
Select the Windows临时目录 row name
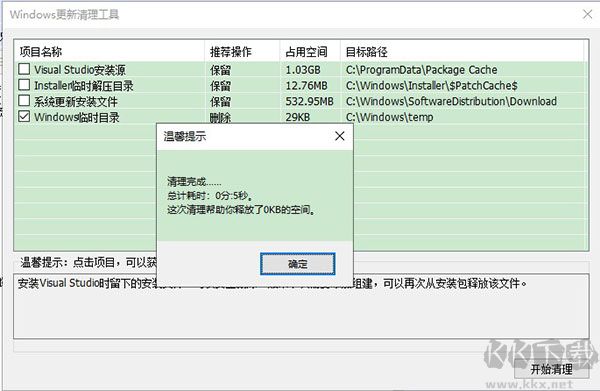click(77, 117)
